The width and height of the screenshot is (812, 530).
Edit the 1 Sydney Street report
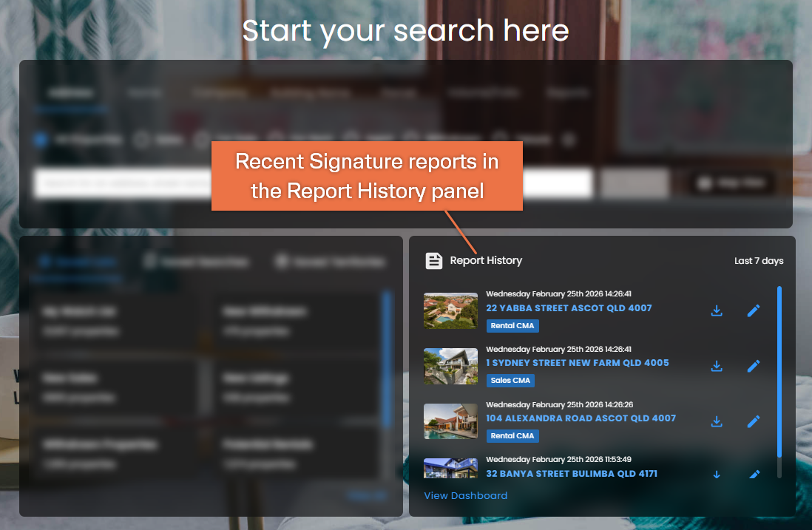point(754,366)
